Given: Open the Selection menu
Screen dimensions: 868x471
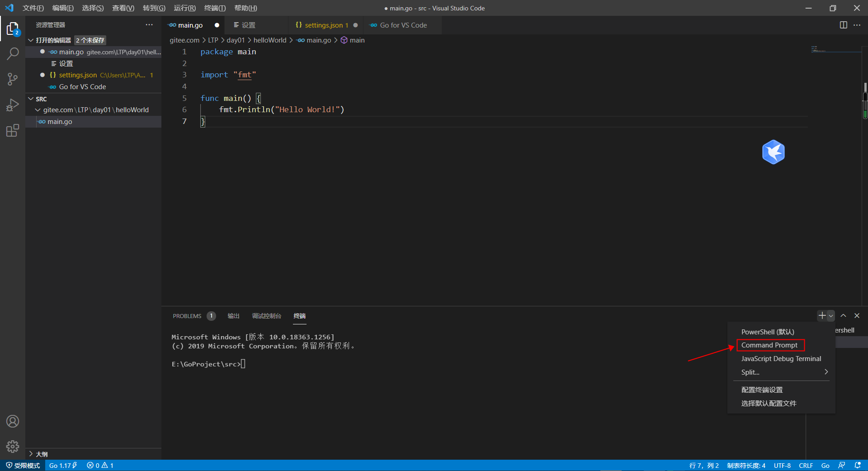Looking at the screenshot, I should (93, 8).
